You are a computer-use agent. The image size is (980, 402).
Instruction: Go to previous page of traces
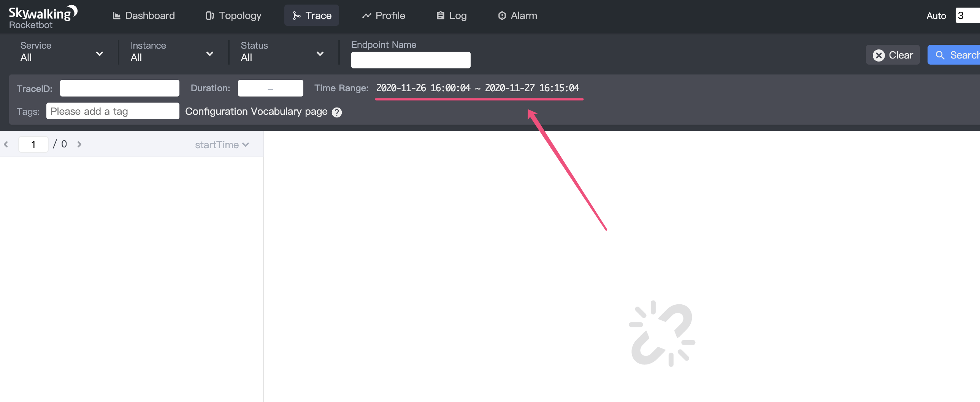click(6, 144)
